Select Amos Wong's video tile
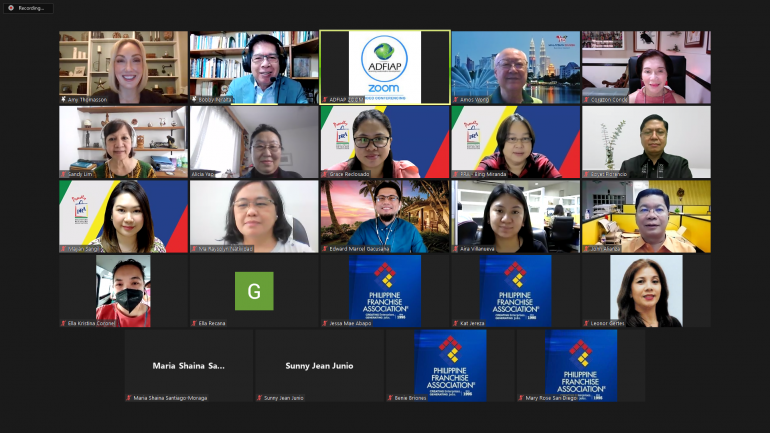 pyautogui.click(x=516, y=67)
